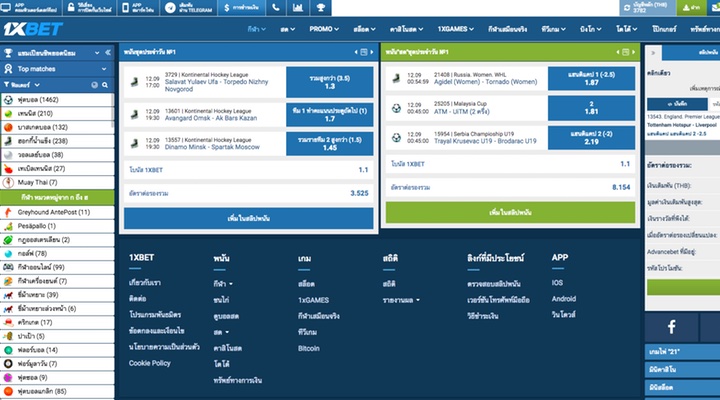Open Dinamo Minsk - Spartak Moscow match
This screenshot has height=400, width=720.
point(212,147)
